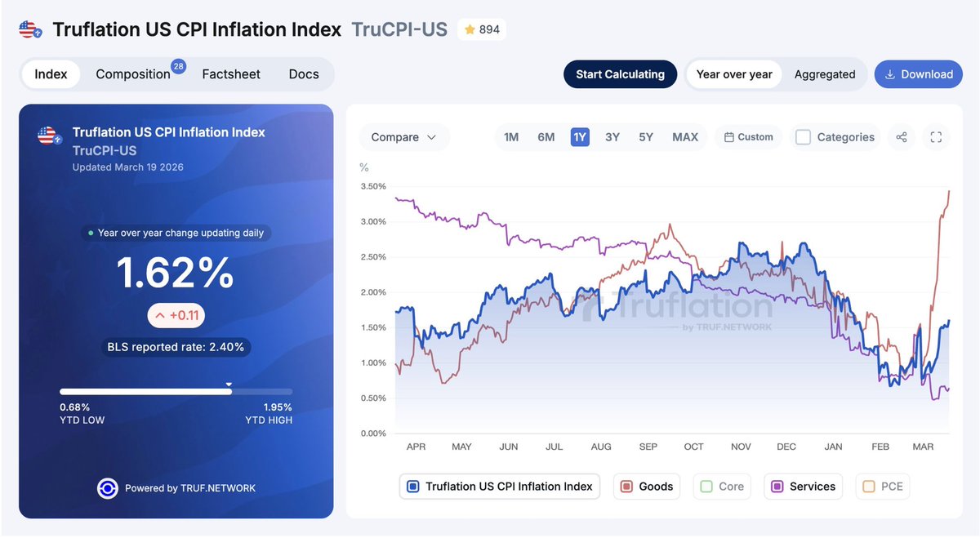
Task: Switch to the Aggregated view
Action: tap(825, 74)
